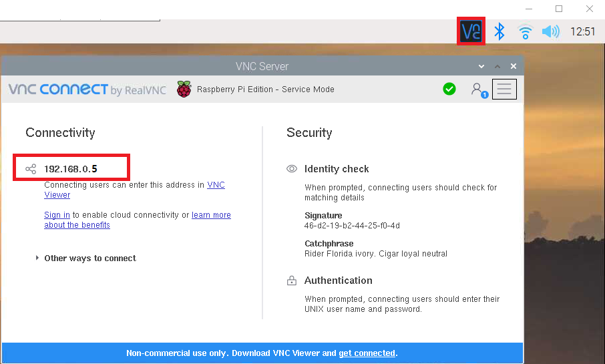Click the Authentication padlock icon
This screenshot has width=605, height=364.
pyautogui.click(x=292, y=281)
